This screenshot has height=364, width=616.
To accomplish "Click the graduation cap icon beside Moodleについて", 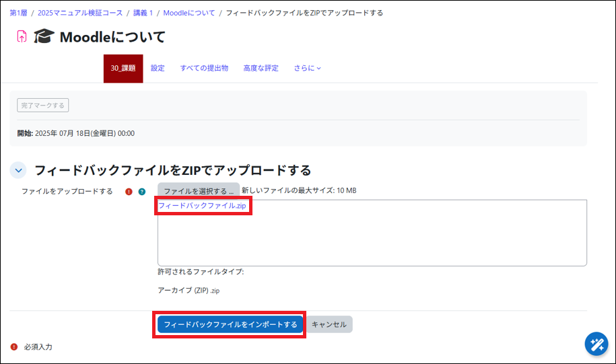I will click(44, 36).
